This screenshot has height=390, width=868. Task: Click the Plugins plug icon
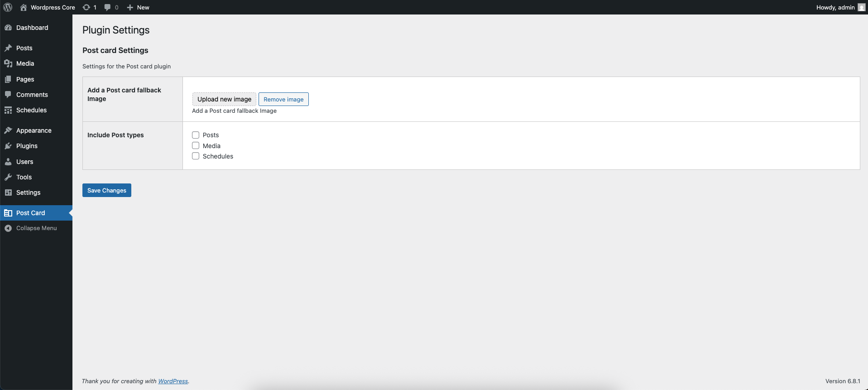8,146
